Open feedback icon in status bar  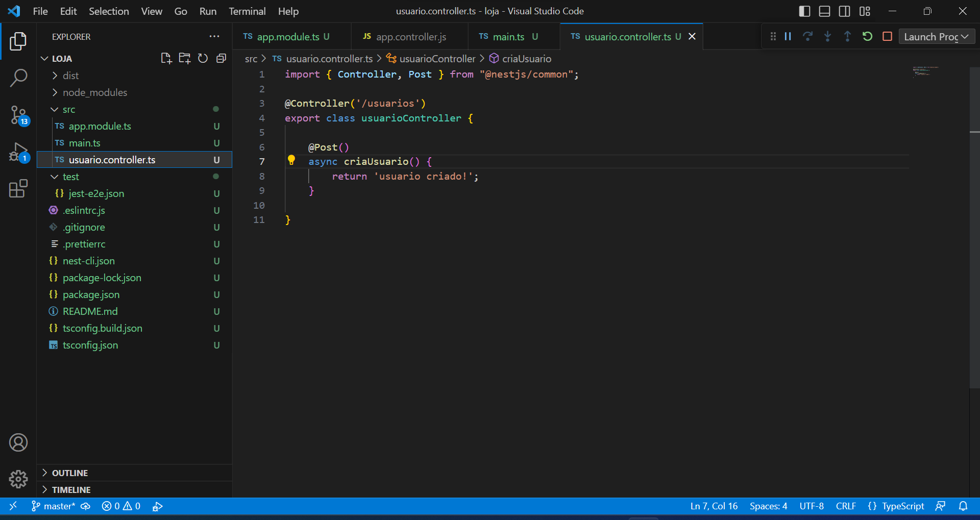pyautogui.click(x=940, y=506)
